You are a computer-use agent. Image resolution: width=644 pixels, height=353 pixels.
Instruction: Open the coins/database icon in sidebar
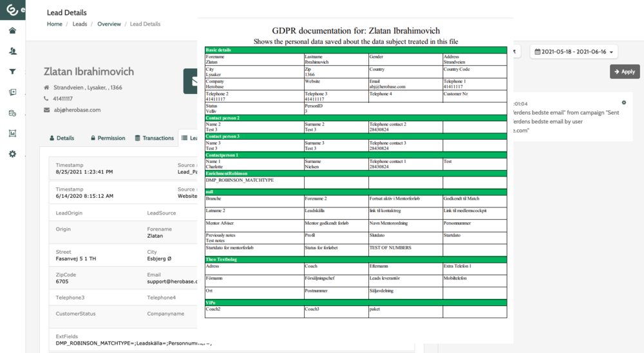pos(12,113)
